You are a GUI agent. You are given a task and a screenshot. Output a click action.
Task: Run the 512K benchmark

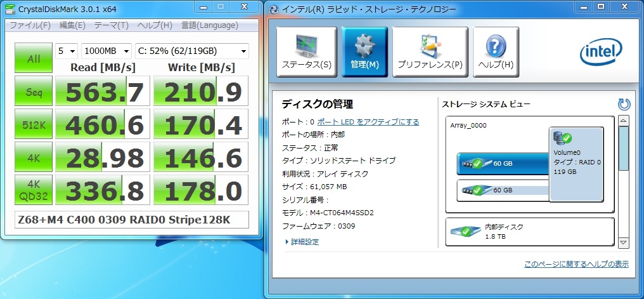34,124
